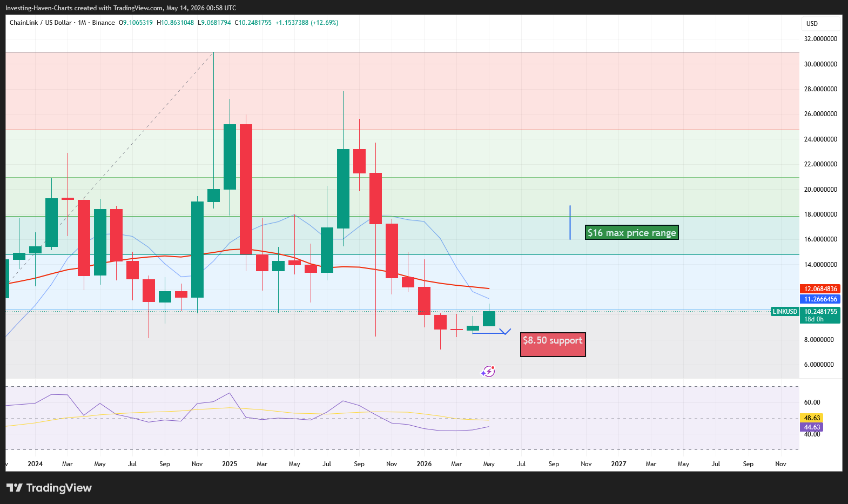The width and height of the screenshot is (848, 504).
Task: Click the high value H10.8631048
Action: point(175,23)
